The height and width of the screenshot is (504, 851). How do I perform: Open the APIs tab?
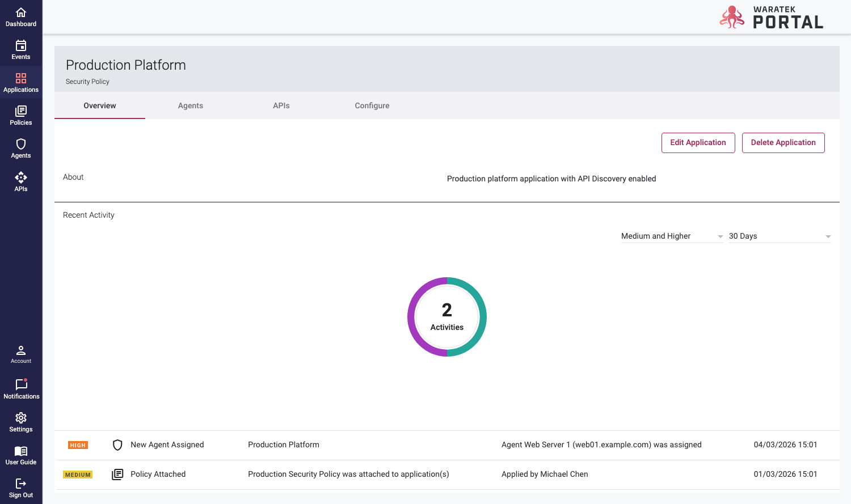(x=281, y=105)
